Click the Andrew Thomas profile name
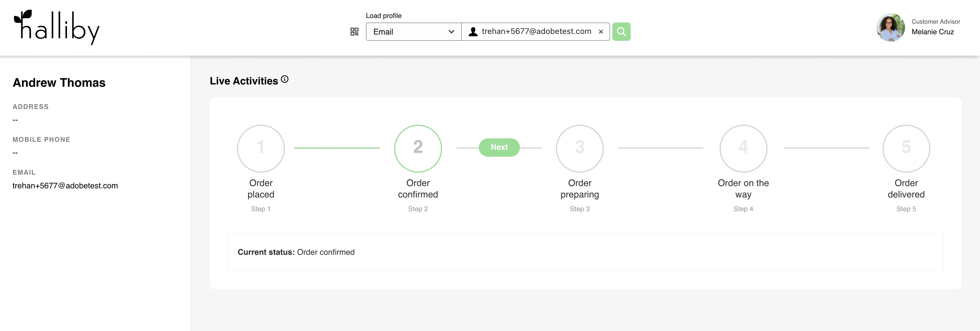The width and height of the screenshot is (980, 331). 59,82
